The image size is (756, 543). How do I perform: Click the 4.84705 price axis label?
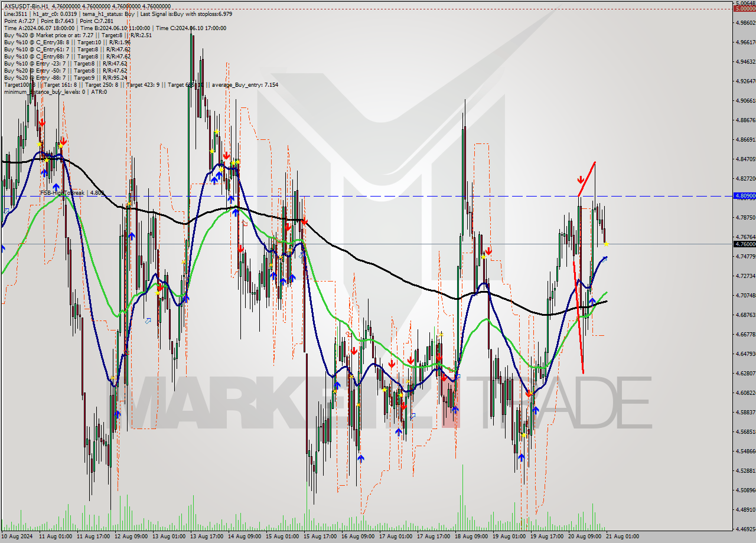(745, 159)
